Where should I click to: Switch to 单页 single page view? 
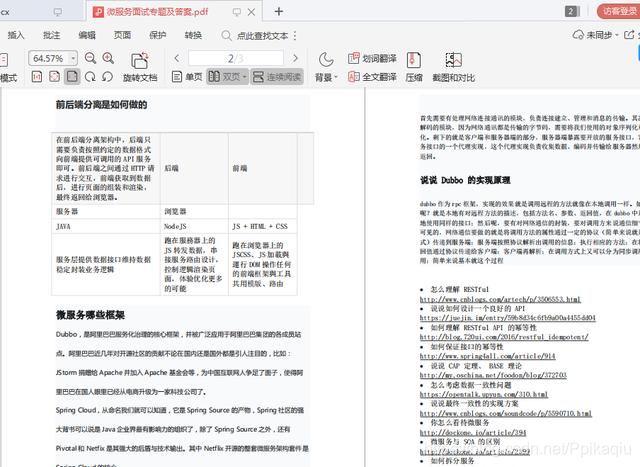(x=187, y=76)
